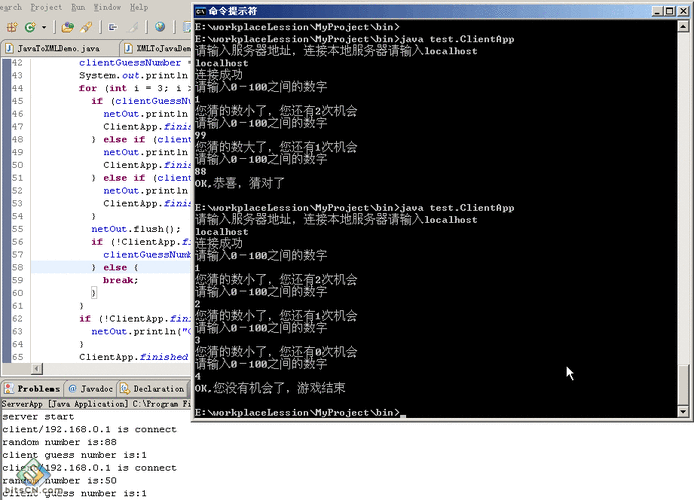Click the '您猜的数大了，您还有1次机会' line
Image resolution: width=694 pixels, height=500 pixels.
[276, 147]
